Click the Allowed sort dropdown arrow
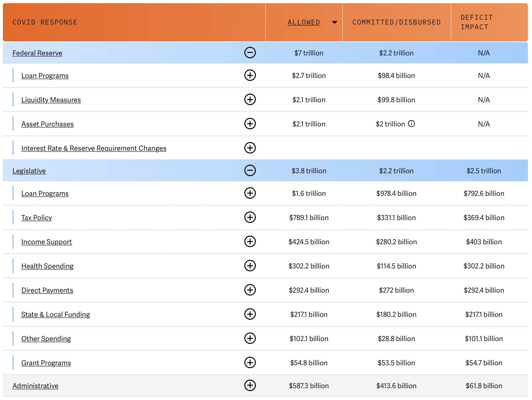Viewport: 532px width, 400px height. coord(334,22)
